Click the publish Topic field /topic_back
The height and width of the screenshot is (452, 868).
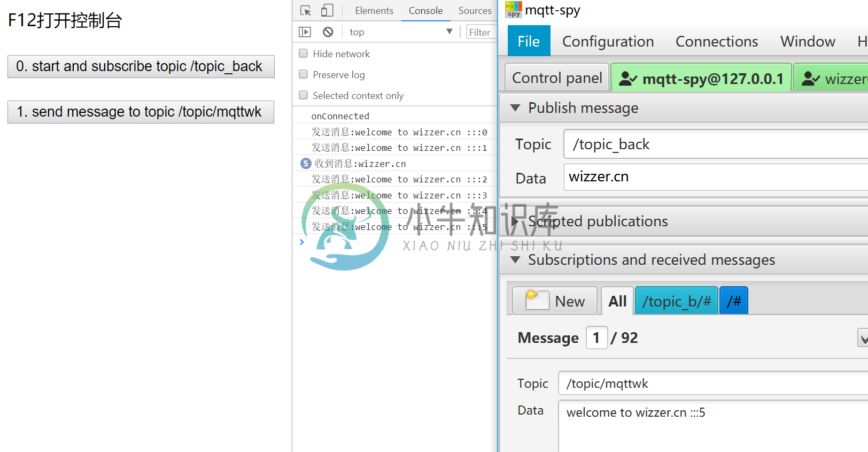(716, 144)
